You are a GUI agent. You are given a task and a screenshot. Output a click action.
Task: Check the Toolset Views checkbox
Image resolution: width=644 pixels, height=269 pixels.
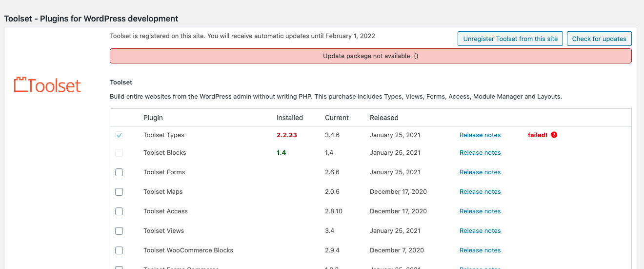click(119, 231)
